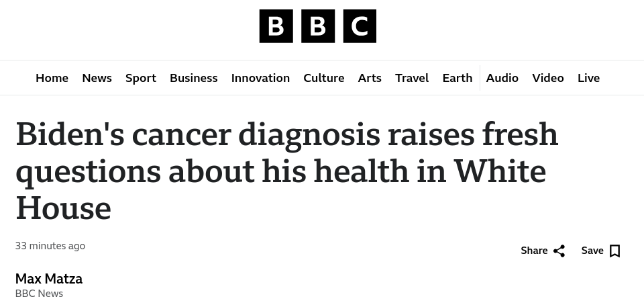Screen dimensions: 644x301
Task: Click the Biden cancer diagnosis headline
Action: pyautogui.click(x=286, y=171)
